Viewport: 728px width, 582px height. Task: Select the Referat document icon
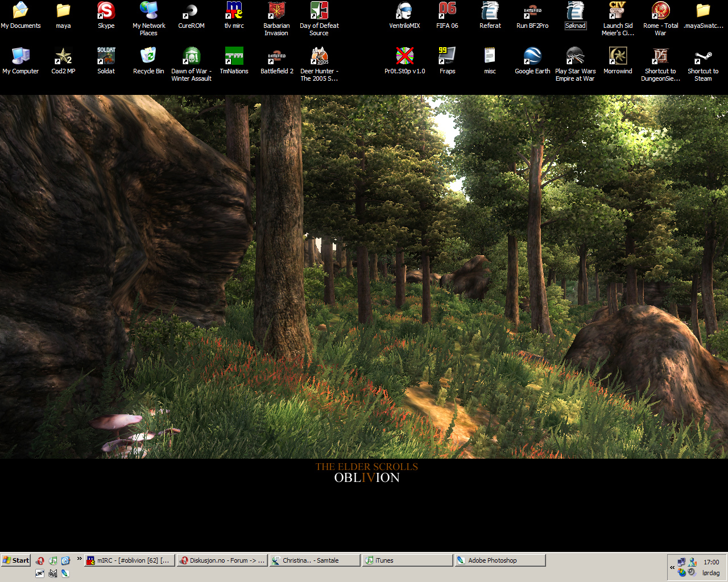tap(490, 15)
